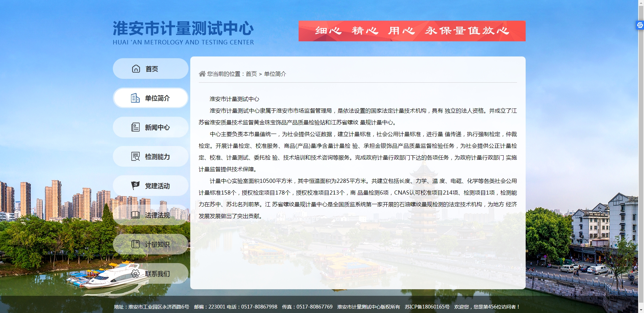Screen dimensions: 644x313
Task: Click the 淮安市计量测试中心 site title logo
Action: tap(183, 32)
